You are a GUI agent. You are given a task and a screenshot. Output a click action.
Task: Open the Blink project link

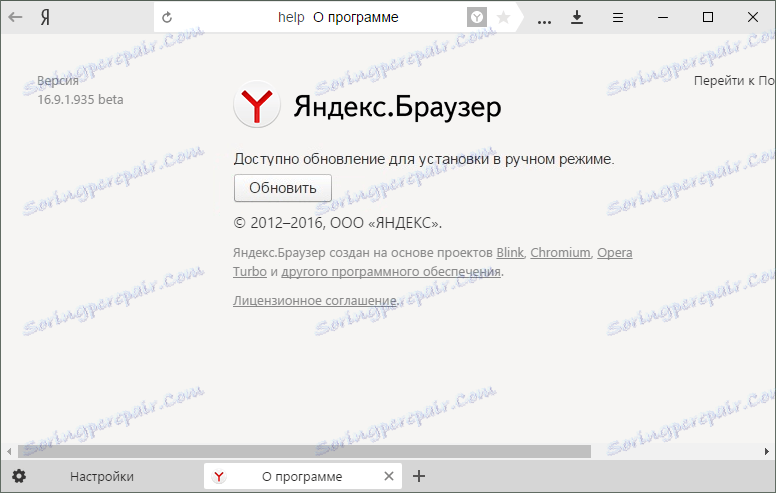(x=510, y=253)
